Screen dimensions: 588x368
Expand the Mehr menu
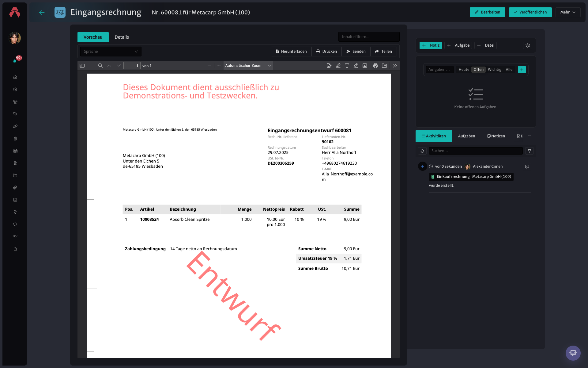pos(568,12)
